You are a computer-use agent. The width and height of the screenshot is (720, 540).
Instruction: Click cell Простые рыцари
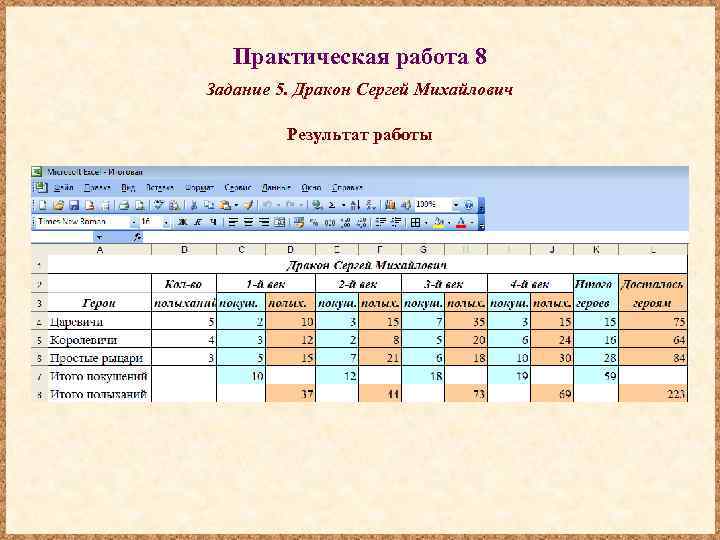tap(100, 357)
